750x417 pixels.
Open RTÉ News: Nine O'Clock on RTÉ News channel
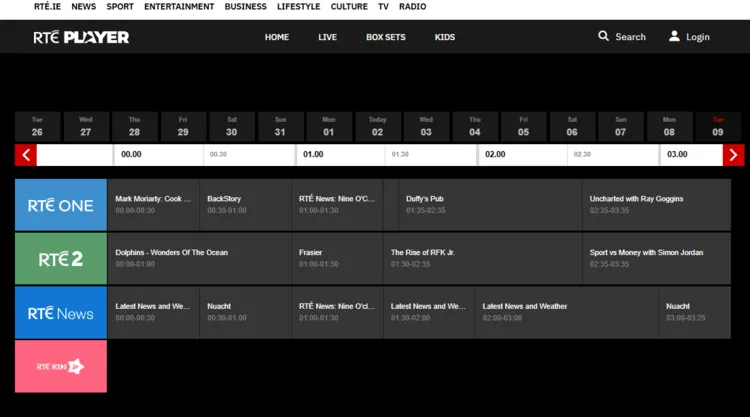point(337,313)
